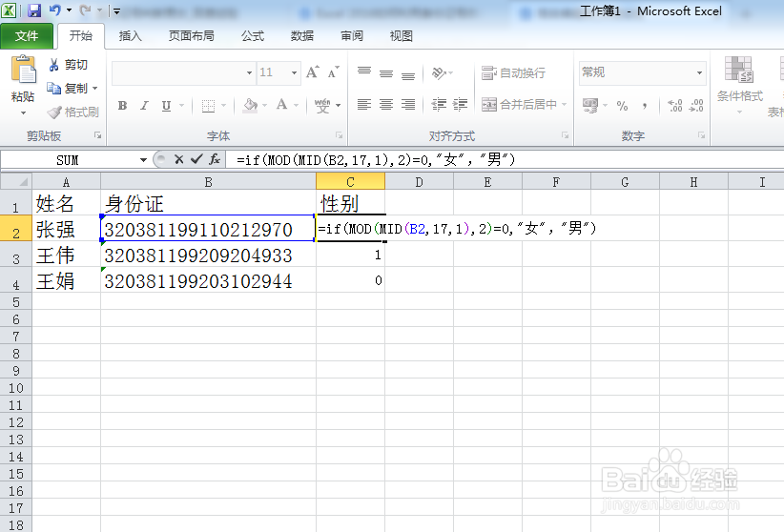
Task: Click the decrease decimal icon
Action: [696, 106]
